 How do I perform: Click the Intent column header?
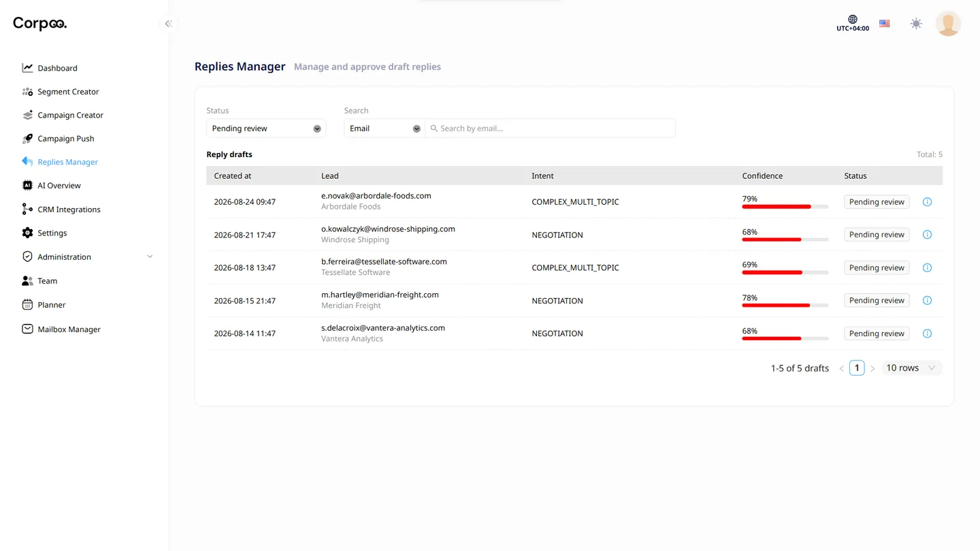point(542,176)
